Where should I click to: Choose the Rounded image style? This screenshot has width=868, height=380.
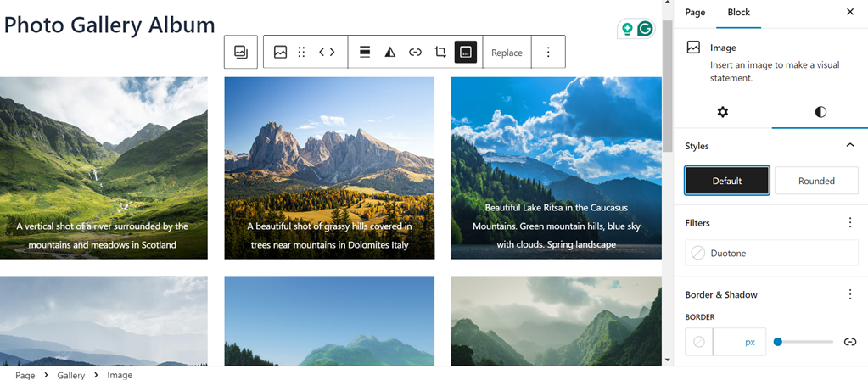click(x=816, y=181)
